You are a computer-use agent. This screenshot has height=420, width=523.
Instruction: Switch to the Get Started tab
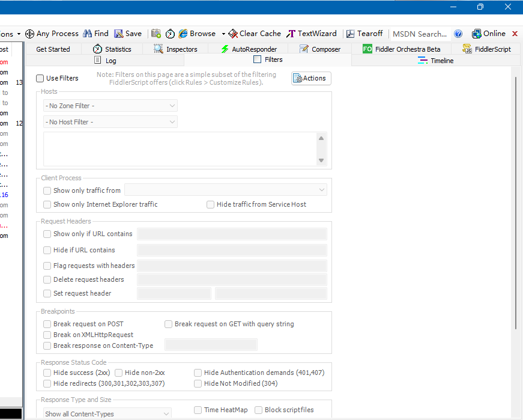[x=53, y=49]
